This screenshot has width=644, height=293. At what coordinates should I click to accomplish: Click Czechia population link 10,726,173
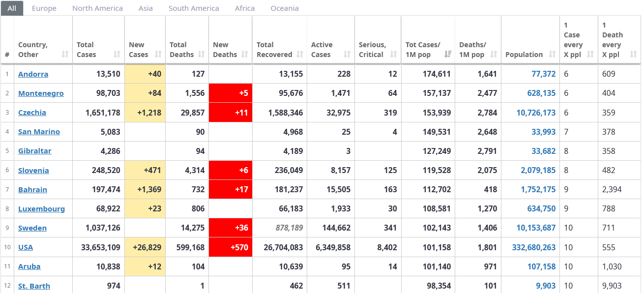[536, 113]
